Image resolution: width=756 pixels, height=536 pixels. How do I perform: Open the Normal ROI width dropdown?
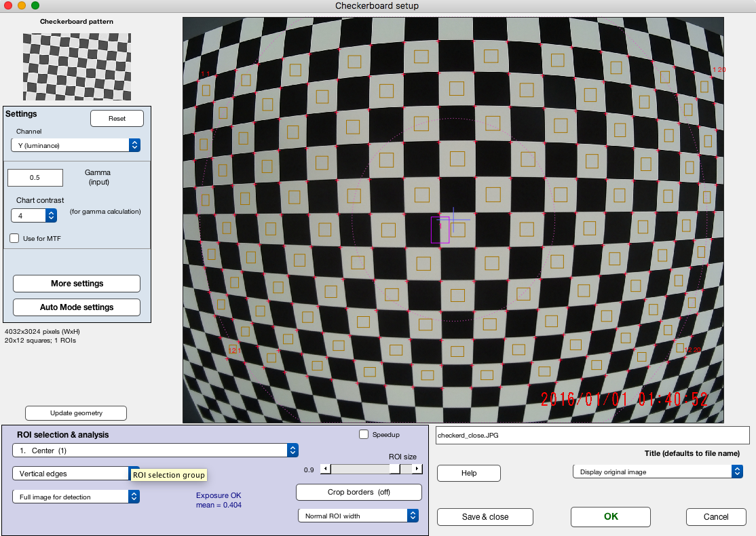(358, 516)
